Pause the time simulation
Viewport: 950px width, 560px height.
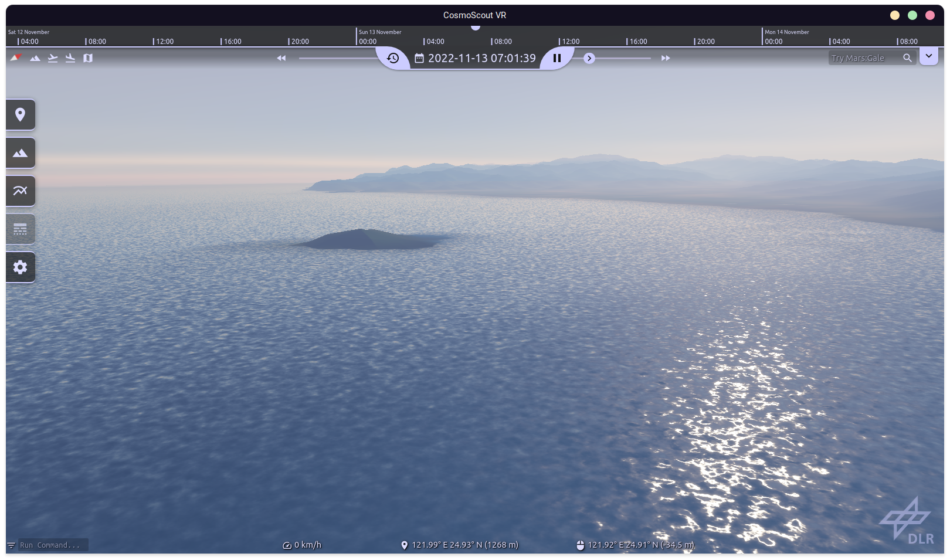pos(557,58)
